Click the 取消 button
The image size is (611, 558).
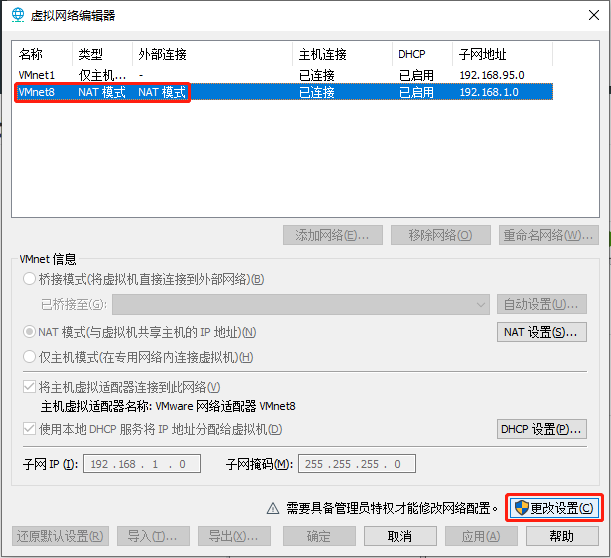tap(399, 536)
